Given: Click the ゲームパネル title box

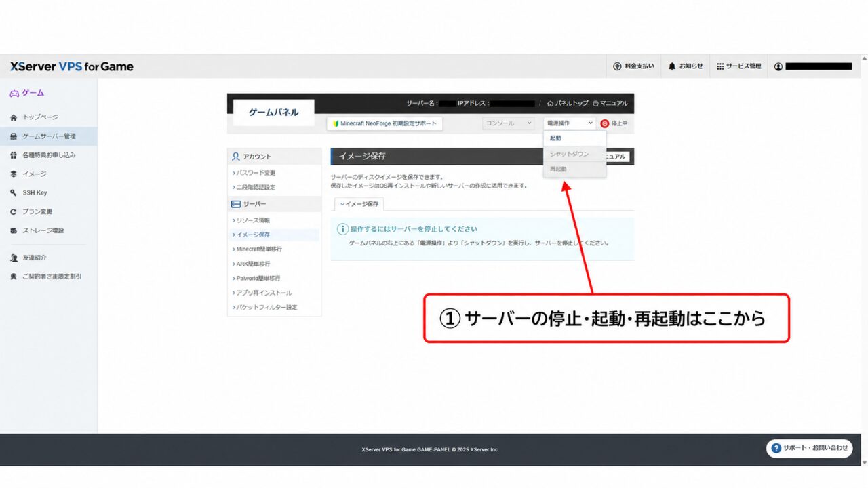Looking at the screenshot, I should coord(273,113).
